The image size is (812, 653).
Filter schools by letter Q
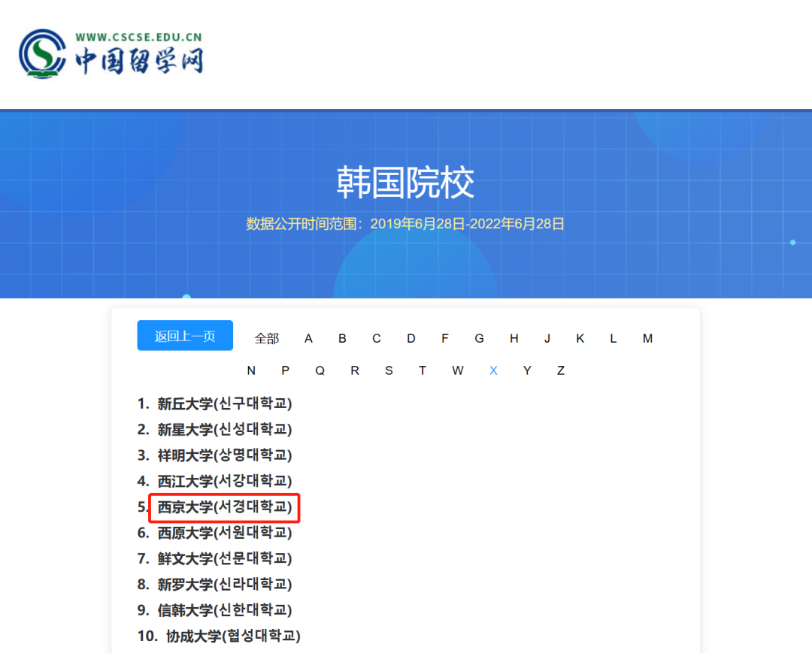coord(320,371)
